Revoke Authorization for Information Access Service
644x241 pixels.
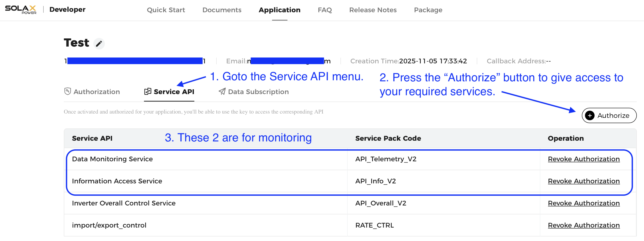click(x=584, y=181)
